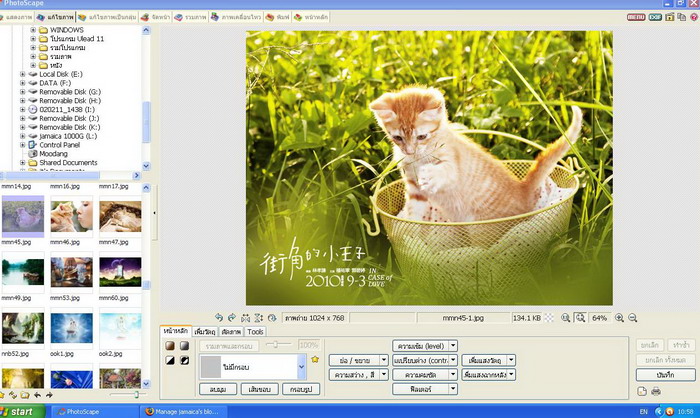Open the filter dropdown arrow
This screenshot has width=700, height=418.
453,389
